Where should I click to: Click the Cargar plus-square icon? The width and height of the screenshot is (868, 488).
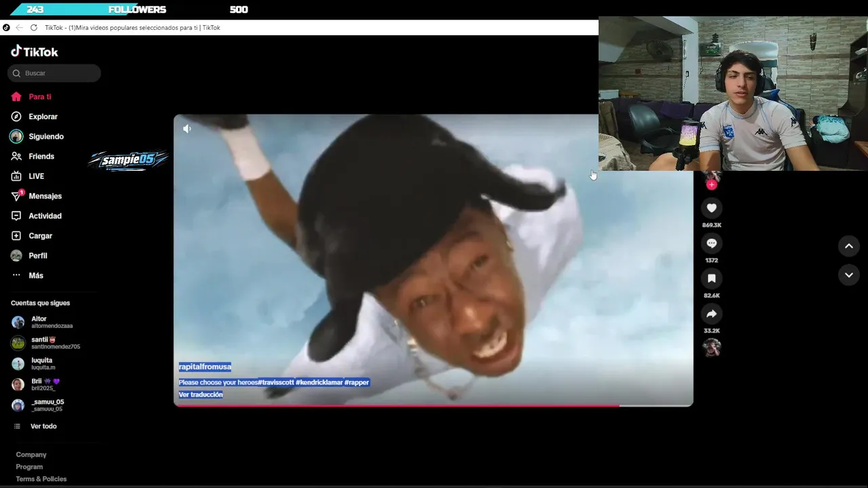click(16, 236)
